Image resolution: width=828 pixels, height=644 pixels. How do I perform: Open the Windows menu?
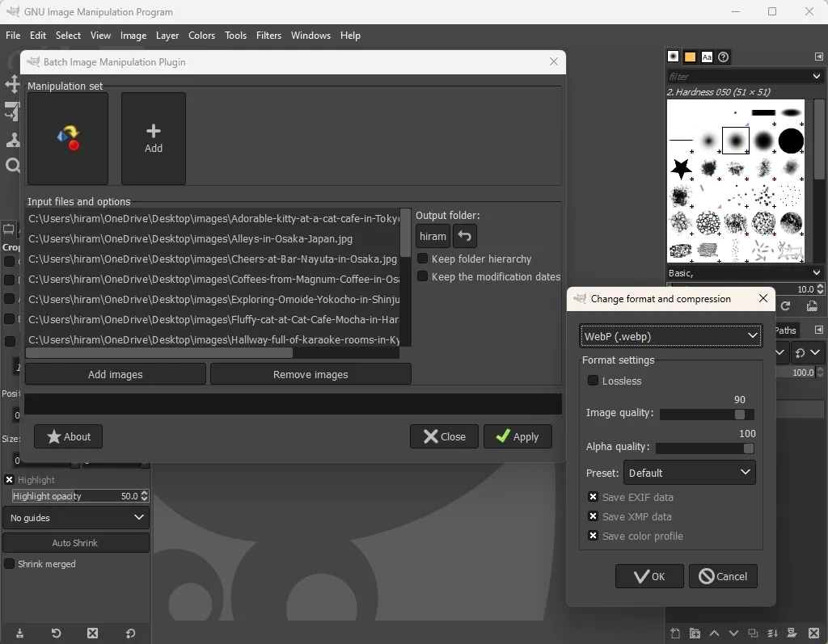click(x=310, y=36)
